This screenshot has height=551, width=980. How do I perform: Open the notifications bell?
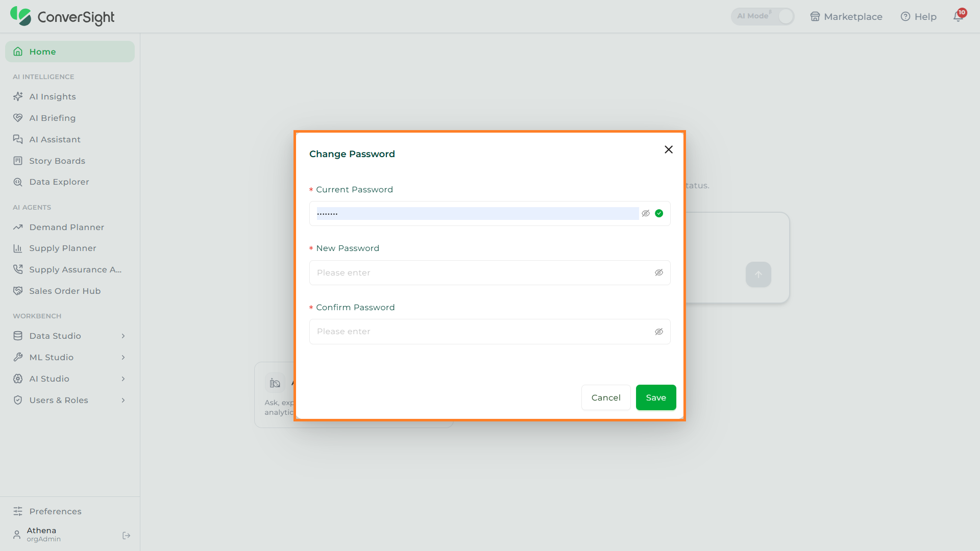coord(959,16)
